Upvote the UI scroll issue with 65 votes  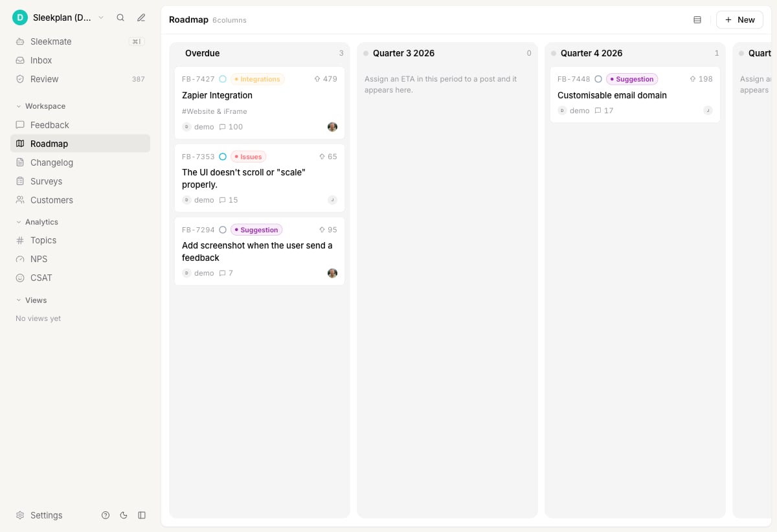328,157
